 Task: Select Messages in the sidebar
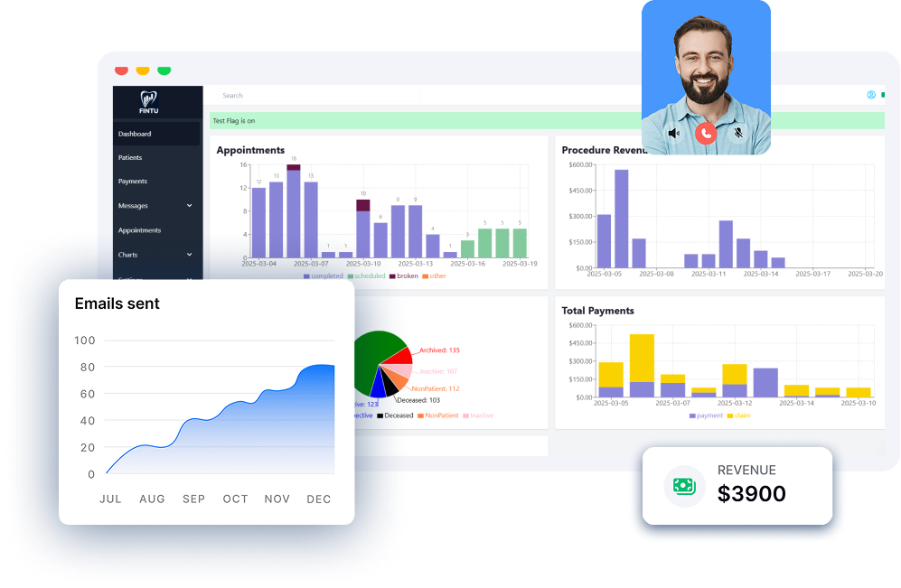coord(133,206)
